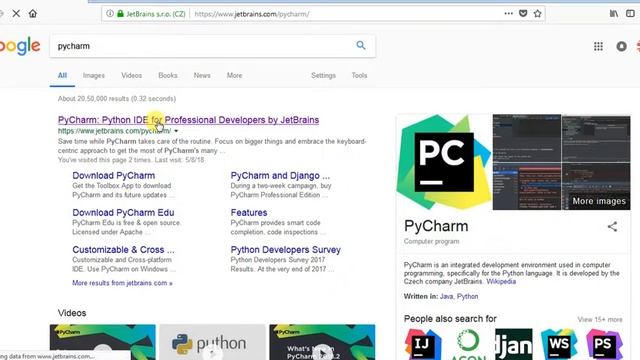Go to browser home page icon
This screenshot has width=640, height=360.
(x=33, y=13)
